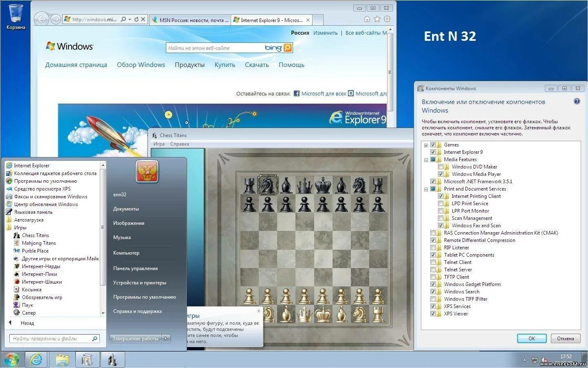Click OK in the Компоненты Windows dialog
Screen dimensions: 588x368
531,338
